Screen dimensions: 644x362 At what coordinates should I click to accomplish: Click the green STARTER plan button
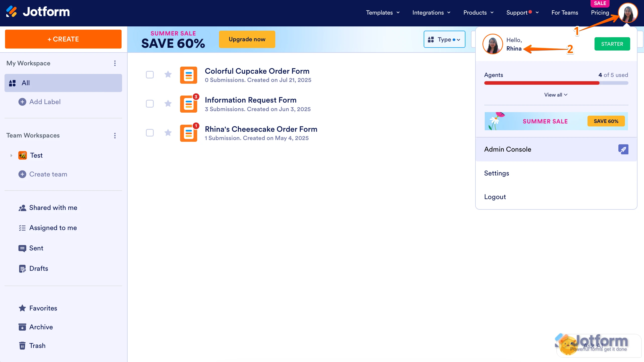click(612, 44)
